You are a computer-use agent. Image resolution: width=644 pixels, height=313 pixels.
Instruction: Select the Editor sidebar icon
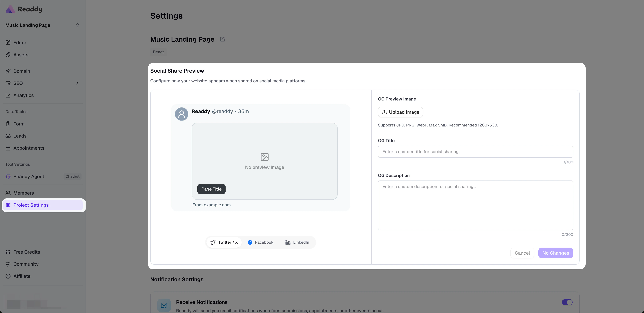click(8, 42)
